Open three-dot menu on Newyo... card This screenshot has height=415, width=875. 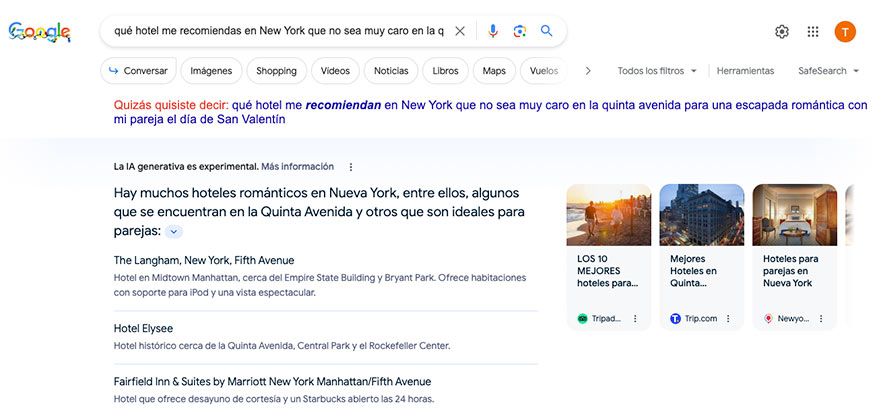pyautogui.click(x=821, y=319)
